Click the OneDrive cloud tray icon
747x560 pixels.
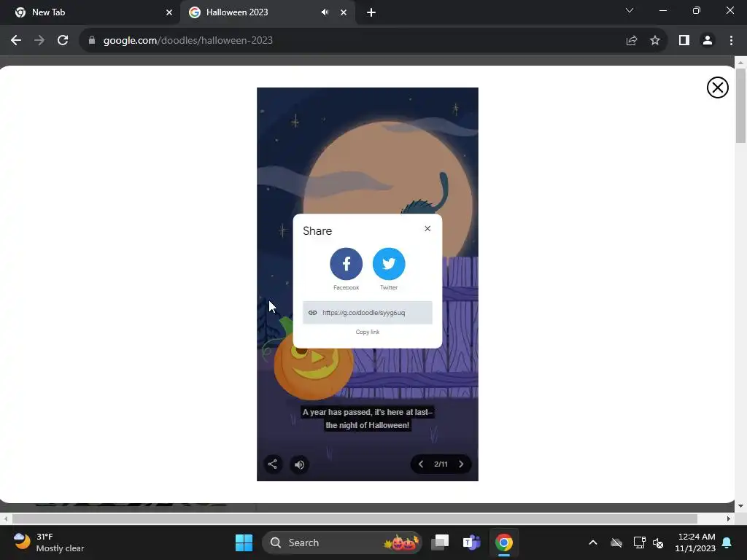click(616, 542)
